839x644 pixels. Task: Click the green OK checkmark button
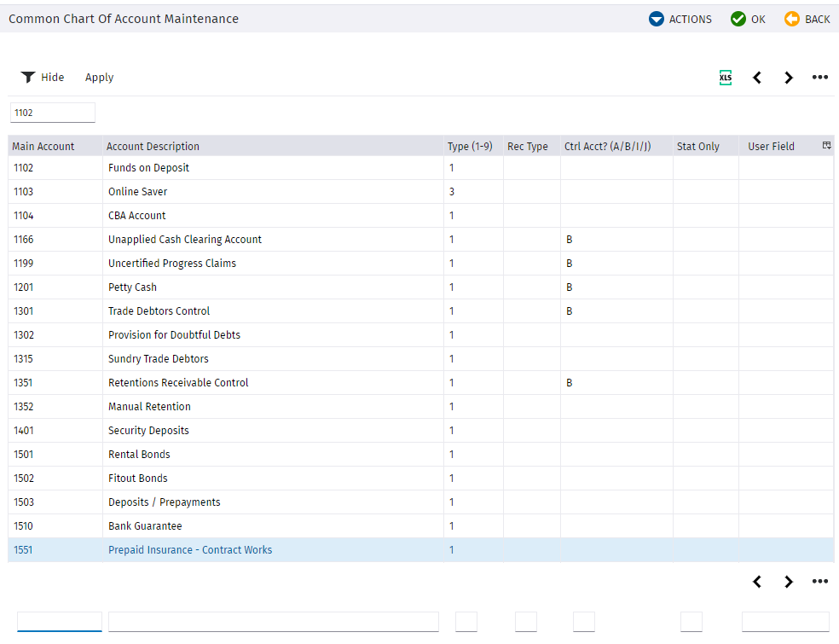[748, 20]
